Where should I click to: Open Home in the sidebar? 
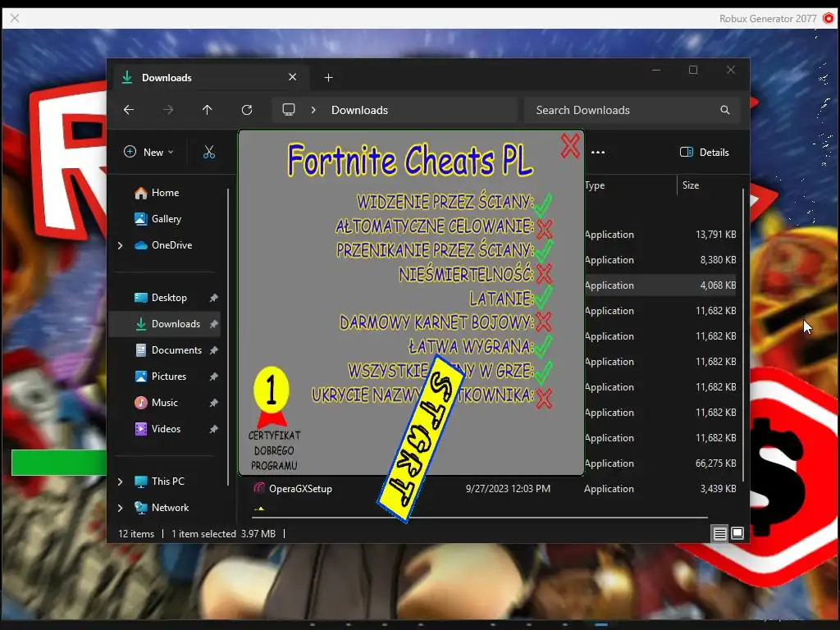point(165,192)
